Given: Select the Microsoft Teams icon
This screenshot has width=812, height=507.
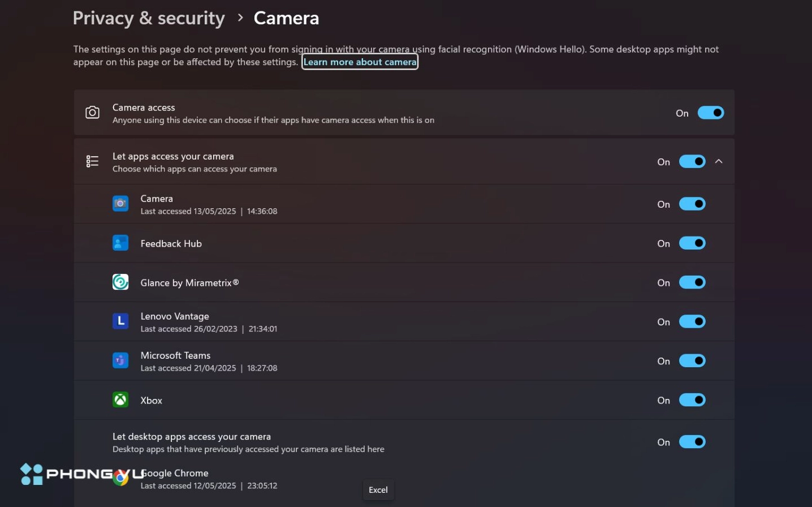Looking at the screenshot, I should tap(120, 360).
